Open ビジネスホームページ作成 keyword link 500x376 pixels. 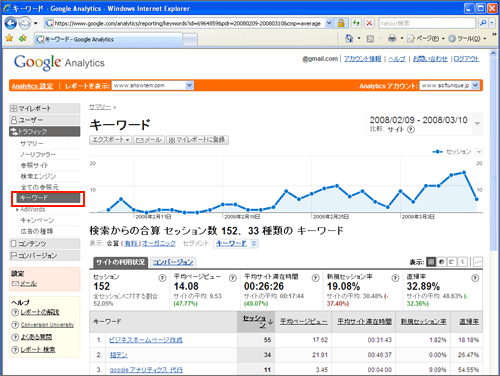[146, 340]
